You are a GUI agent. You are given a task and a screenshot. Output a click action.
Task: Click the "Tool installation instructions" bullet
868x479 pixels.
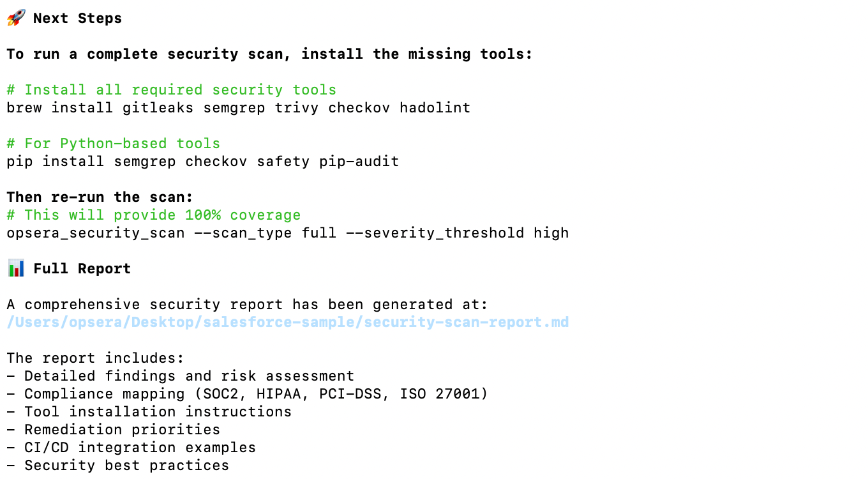(158, 412)
